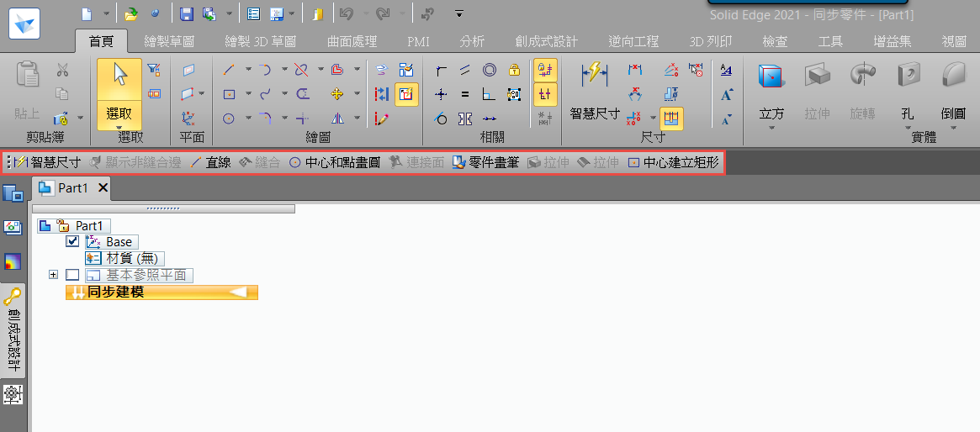
Task: Select the Tangent Arc tool
Action: click(x=265, y=69)
